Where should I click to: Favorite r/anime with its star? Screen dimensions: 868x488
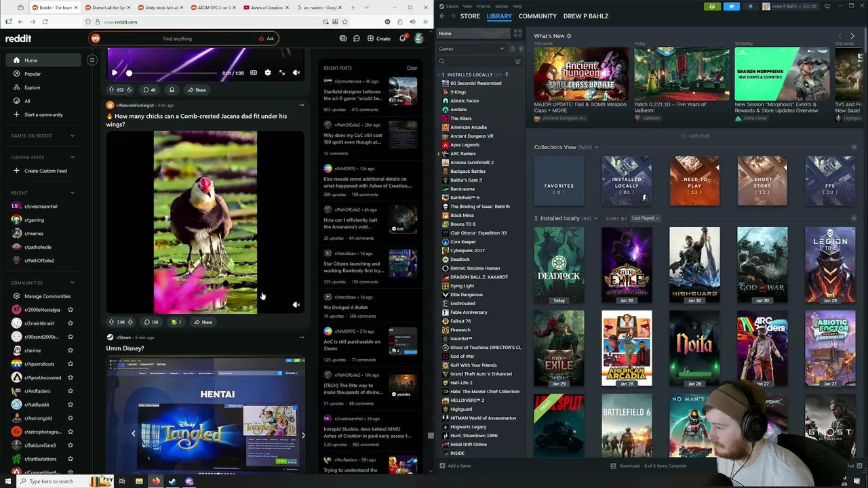pos(70,350)
